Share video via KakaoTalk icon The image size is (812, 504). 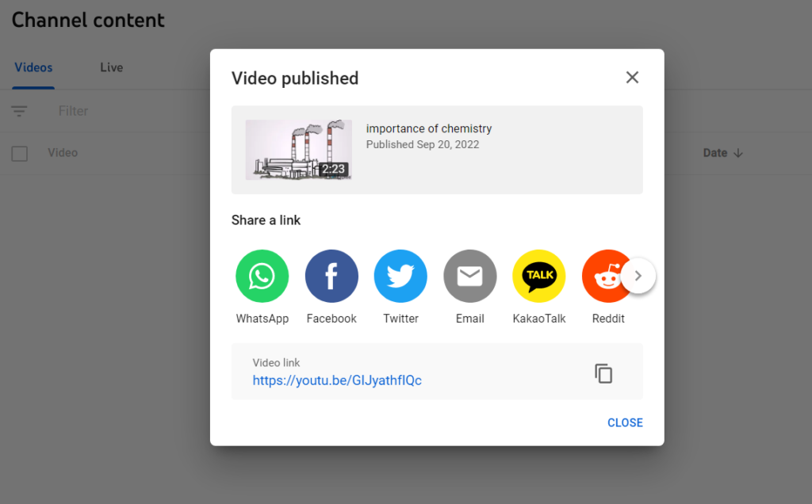[x=539, y=276]
